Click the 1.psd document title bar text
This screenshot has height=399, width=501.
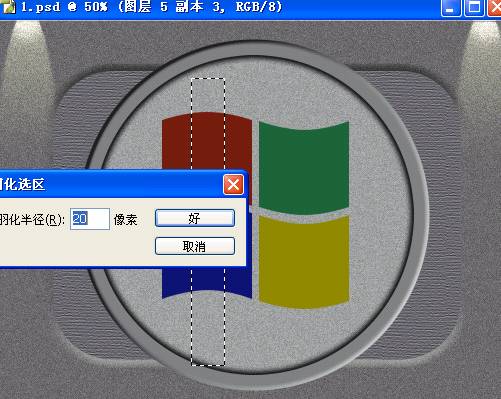tap(152, 7)
